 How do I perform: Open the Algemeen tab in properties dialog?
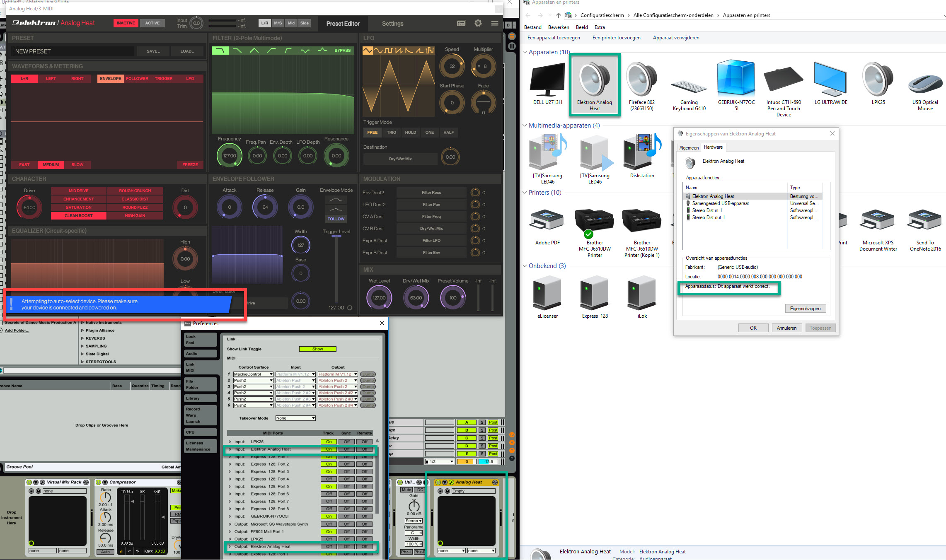(689, 148)
